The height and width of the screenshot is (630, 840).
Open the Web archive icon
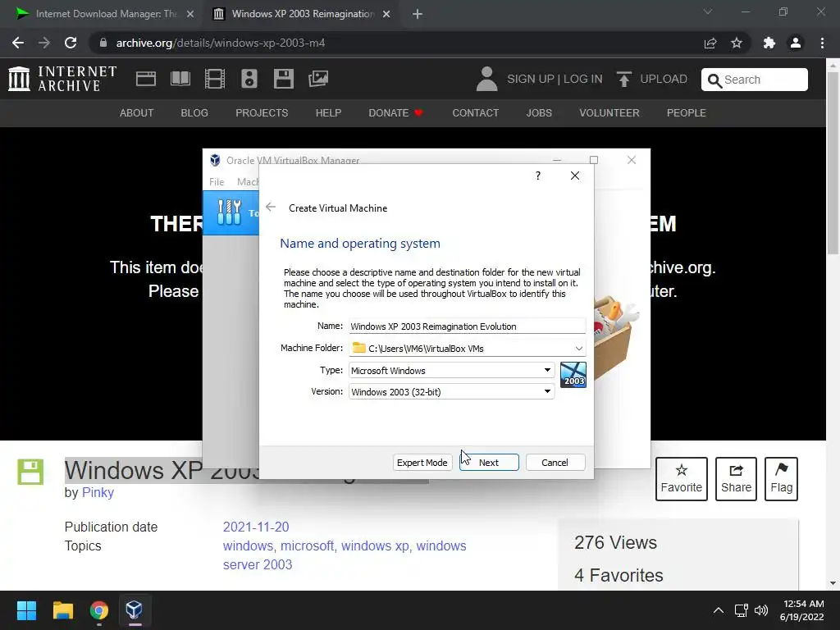click(x=146, y=79)
